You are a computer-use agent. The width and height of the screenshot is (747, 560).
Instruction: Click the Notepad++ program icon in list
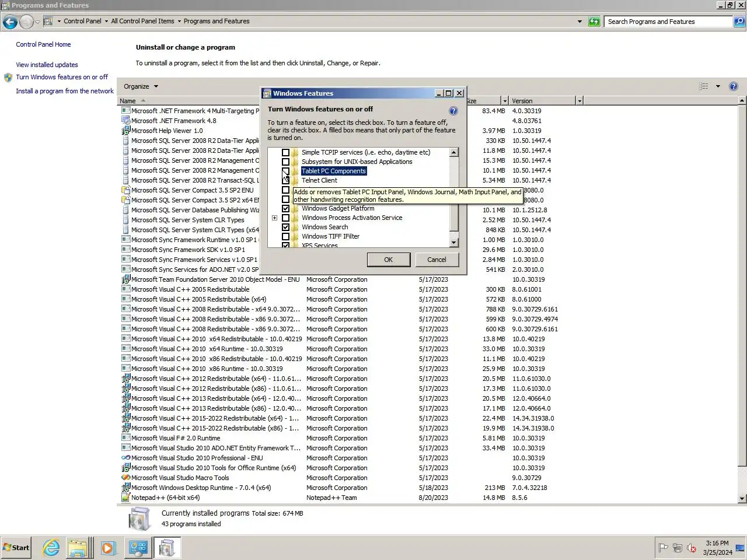click(x=125, y=498)
